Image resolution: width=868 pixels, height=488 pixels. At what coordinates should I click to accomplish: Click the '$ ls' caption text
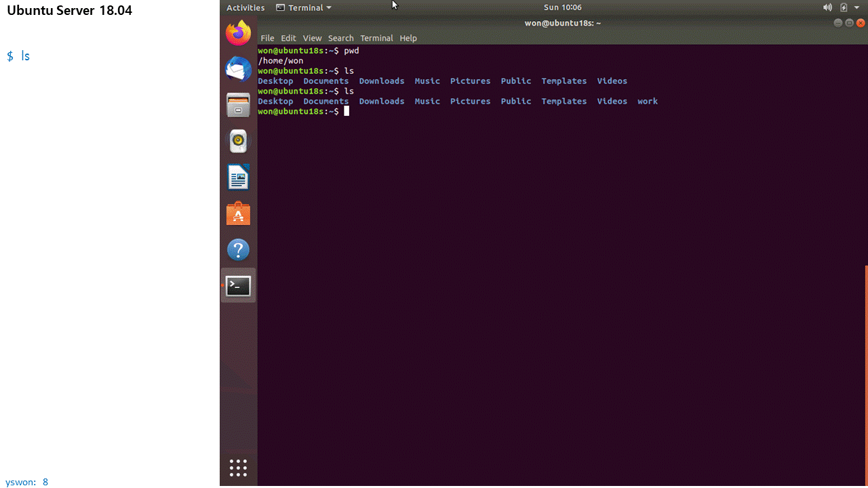(18, 56)
